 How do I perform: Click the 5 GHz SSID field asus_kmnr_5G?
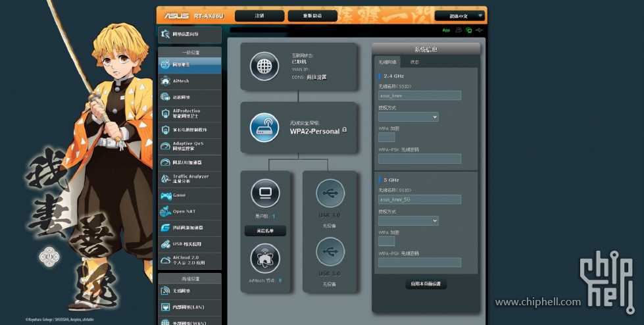pyautogui.click(x=420, y=200)
